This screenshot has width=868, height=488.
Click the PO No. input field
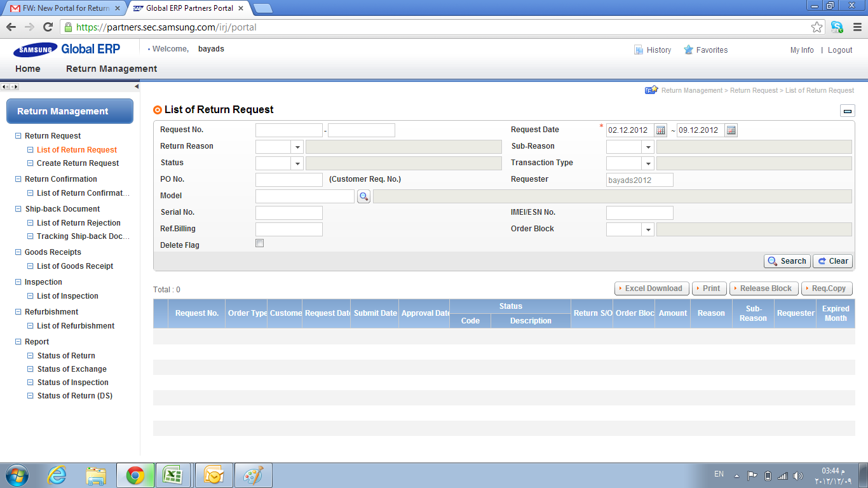click(x=289, y=180)
